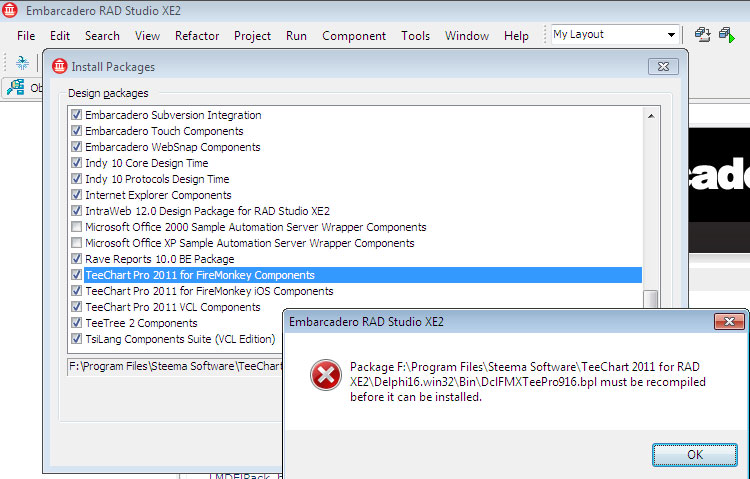Toggle TeeChart Pro 2011 VCL Components checkbox
Viewport: 750px width, 479px height.
pos(76,307)
